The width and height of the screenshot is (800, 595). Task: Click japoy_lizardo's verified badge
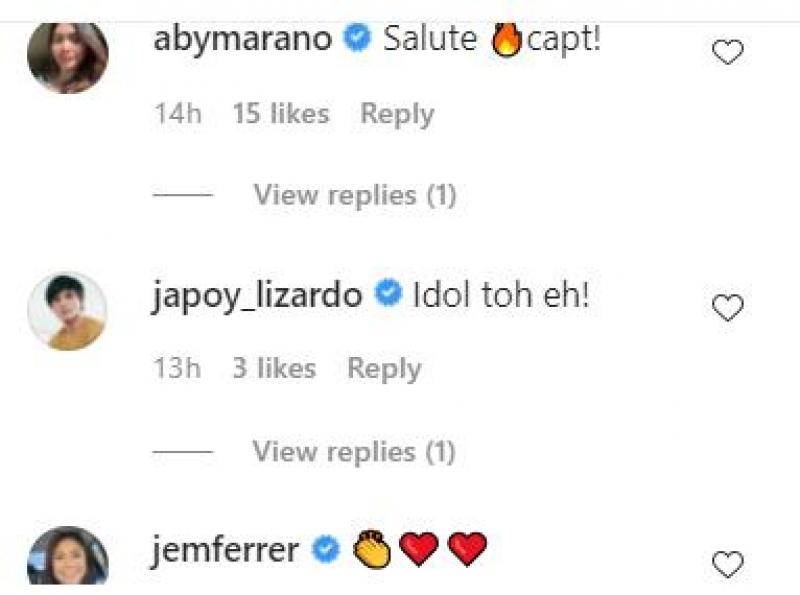coord(388,293)
